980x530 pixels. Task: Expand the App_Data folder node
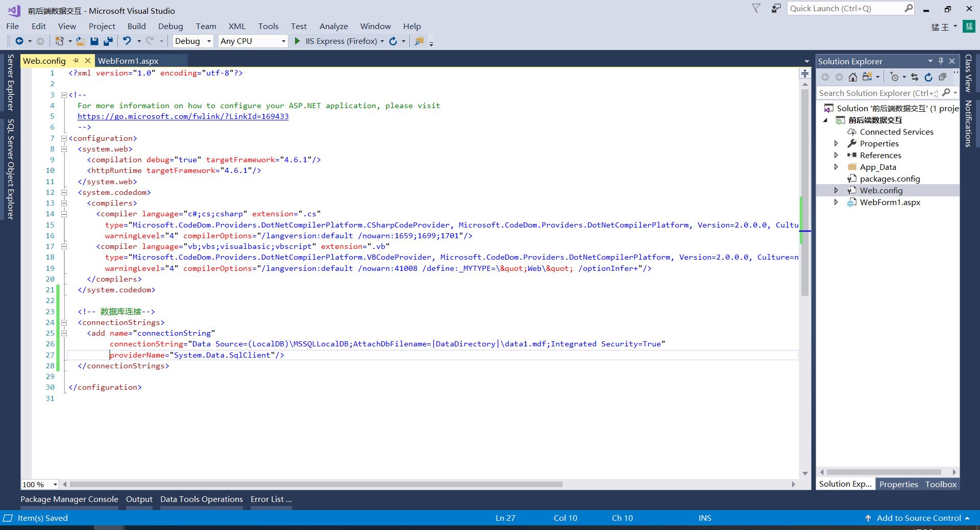[836, 167]
